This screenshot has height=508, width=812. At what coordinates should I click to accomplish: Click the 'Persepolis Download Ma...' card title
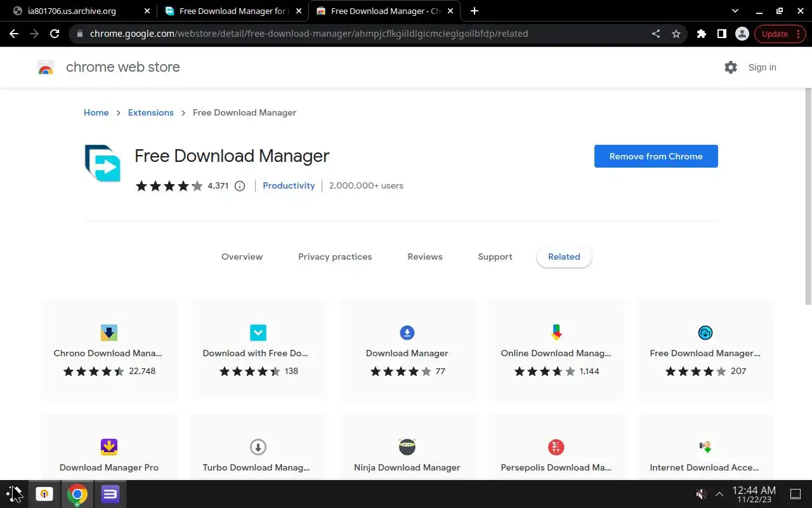click(556, 467)
